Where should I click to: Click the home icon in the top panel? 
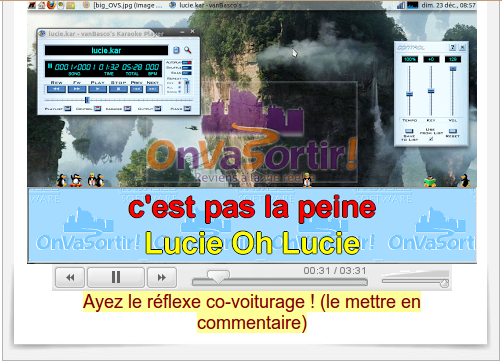(x=41, y=5)
